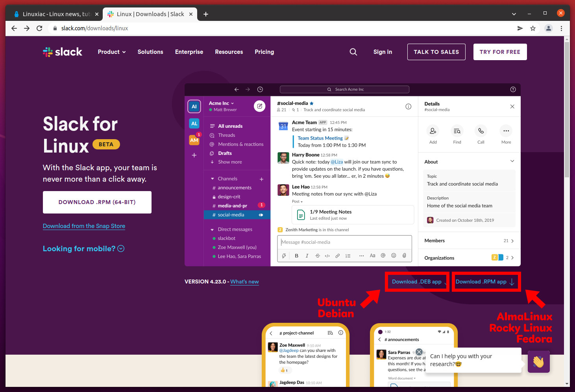Open the Product dropdown menu
The height and width of the screenshot is (392, 575).
[112, 52]
